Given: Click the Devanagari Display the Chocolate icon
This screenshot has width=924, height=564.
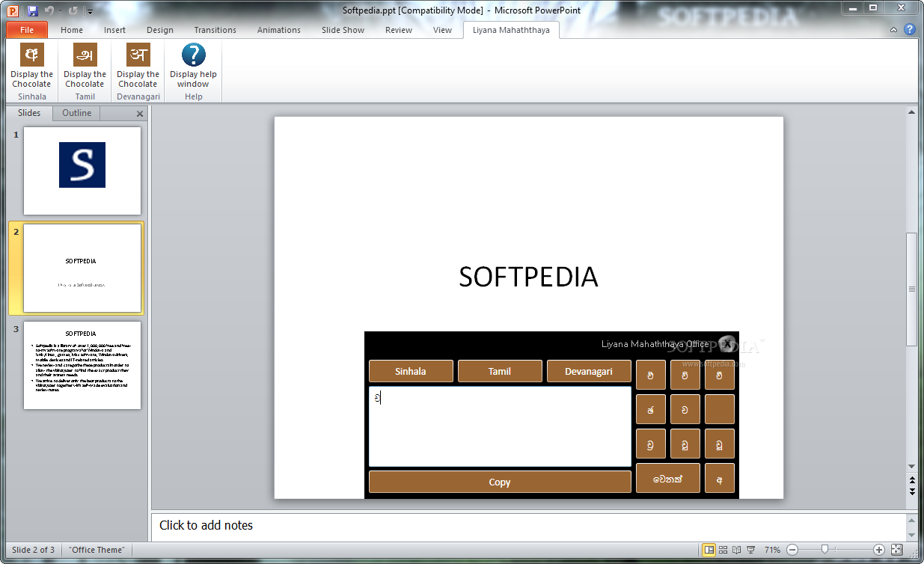Looking at the screenshot, I should [138, 55].
